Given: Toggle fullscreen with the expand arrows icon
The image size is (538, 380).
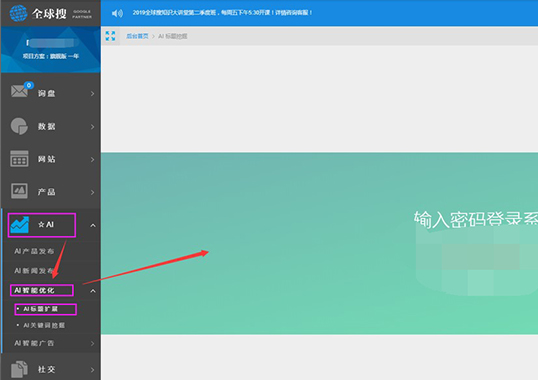Looking at the screenshot, I should (110, 36).
